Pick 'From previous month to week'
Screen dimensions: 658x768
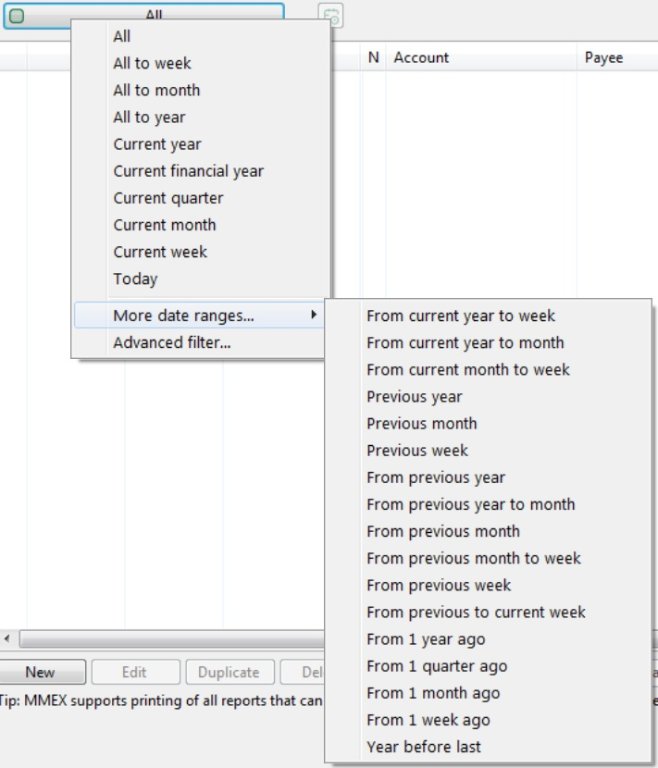tap(488, 558)
